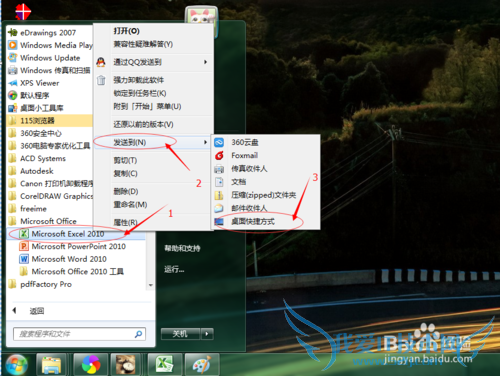Image resolution: width=500 pixels, height=376 pixels.
Task: Click the Windows Start orb
Action: (16, 364)
